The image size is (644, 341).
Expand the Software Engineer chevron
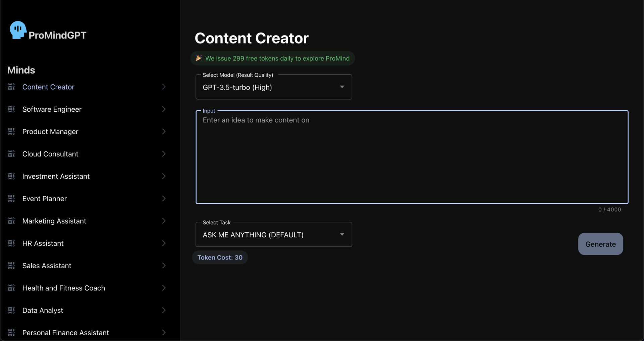(164, 109)
